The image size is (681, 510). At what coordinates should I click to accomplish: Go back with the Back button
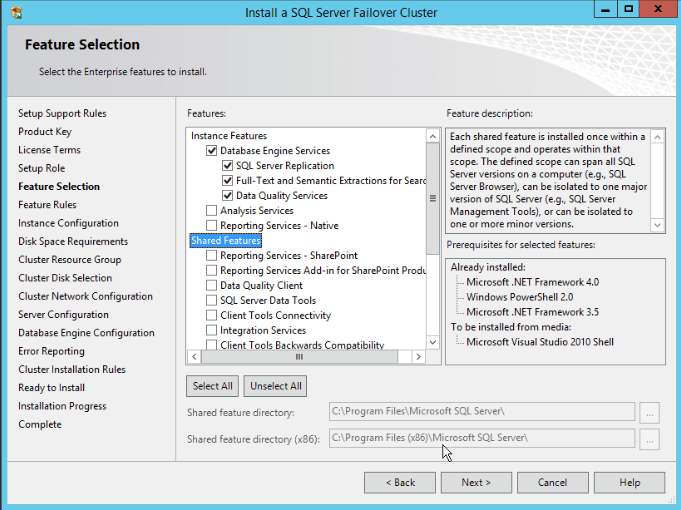click(x=399, y=482)
